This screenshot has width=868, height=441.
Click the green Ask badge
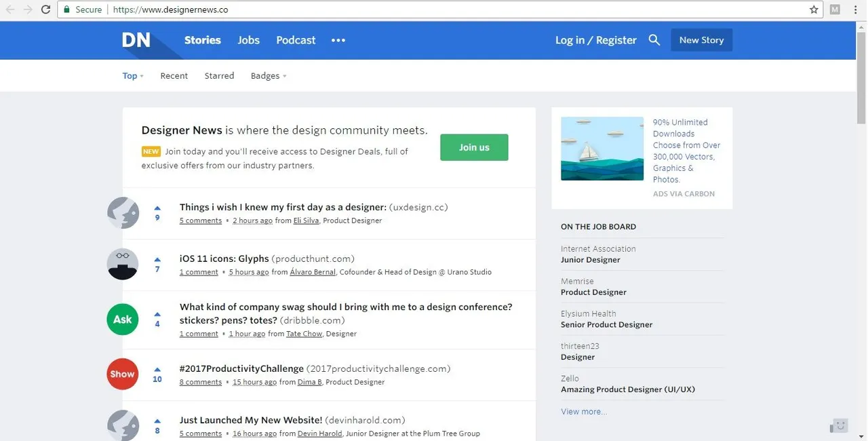coord(123,320)
